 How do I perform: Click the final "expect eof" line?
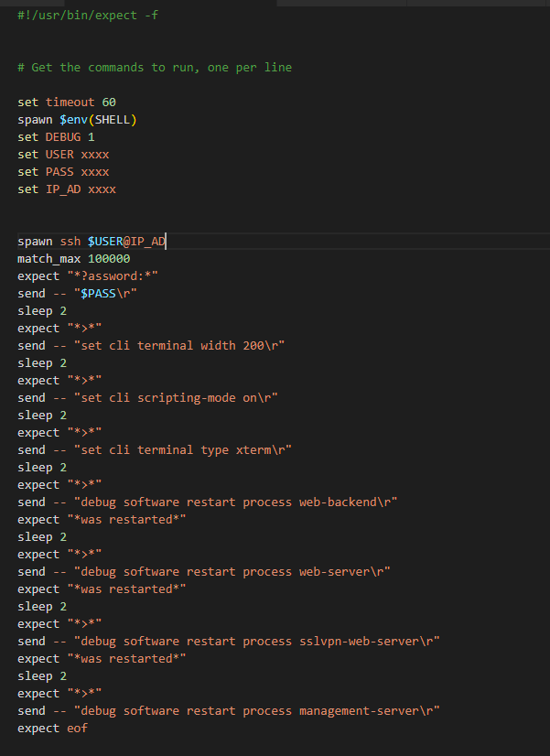[x=52, y=729]
